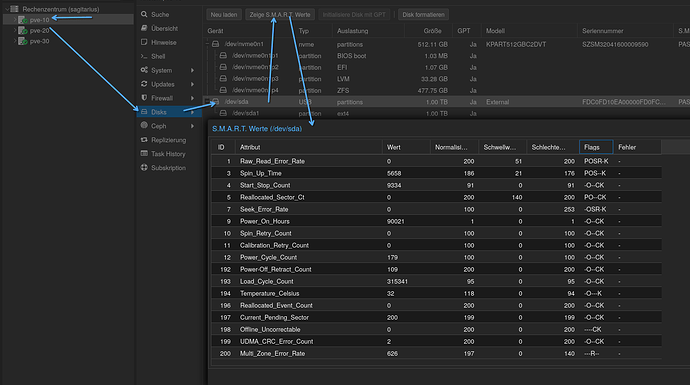
Task: Click Zeige S.M.A.R.T. Werte button
Action: [x=280, y=15]
